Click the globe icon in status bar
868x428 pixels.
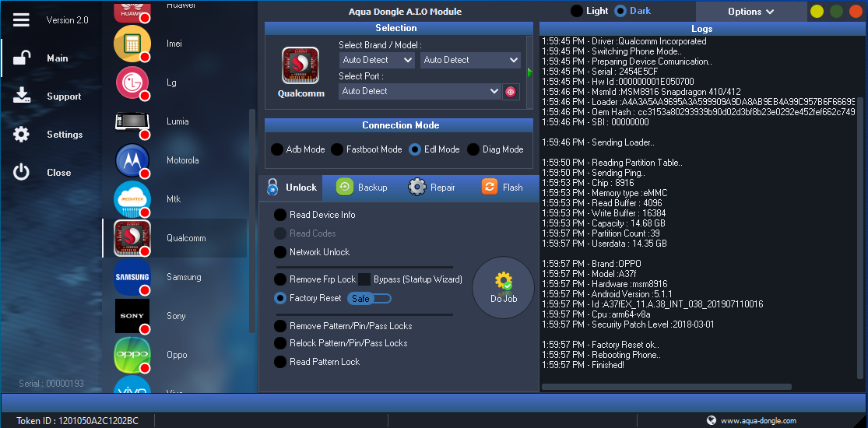[712, 420]
